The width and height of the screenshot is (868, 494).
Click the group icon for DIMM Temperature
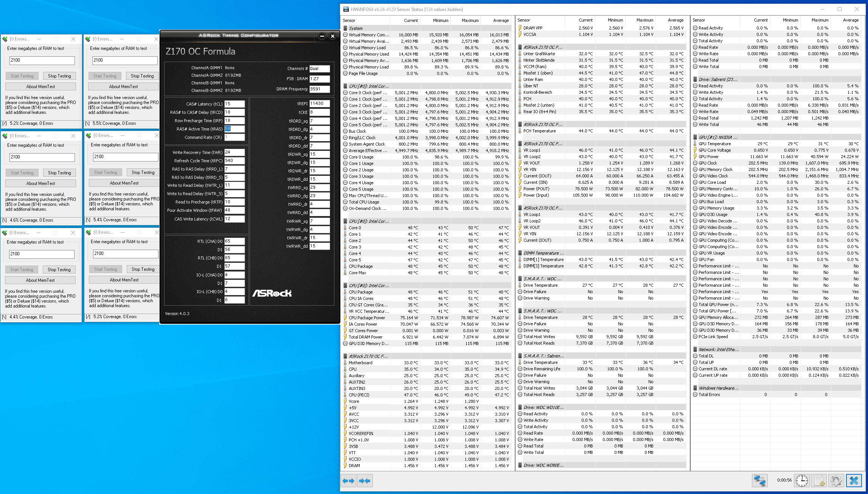[520, 253]
